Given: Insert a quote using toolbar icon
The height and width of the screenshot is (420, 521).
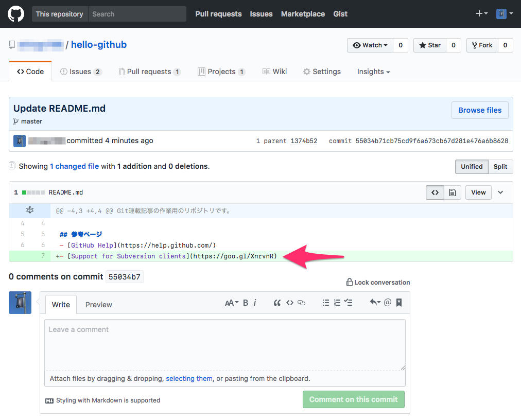Looking at the screenshot, I should tap(277, 303).
